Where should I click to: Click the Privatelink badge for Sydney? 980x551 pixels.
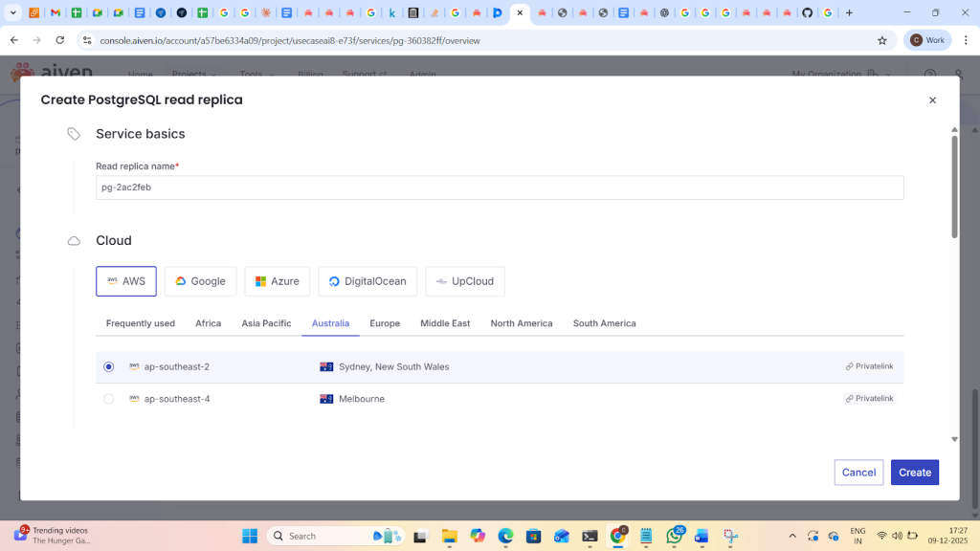869,366
